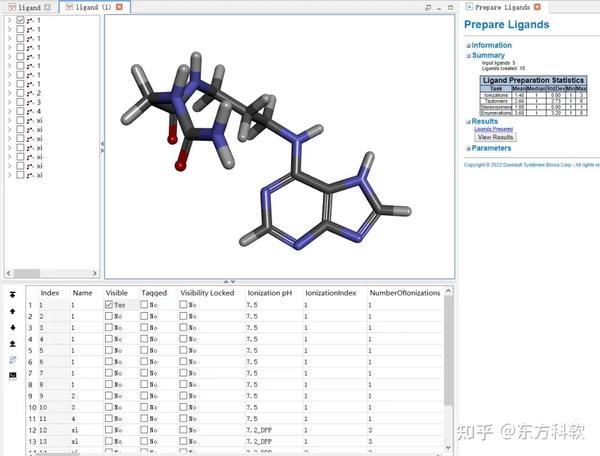Click the IonizationIndex column header
This screenshot has width=600, height=456.
(331, 293)
